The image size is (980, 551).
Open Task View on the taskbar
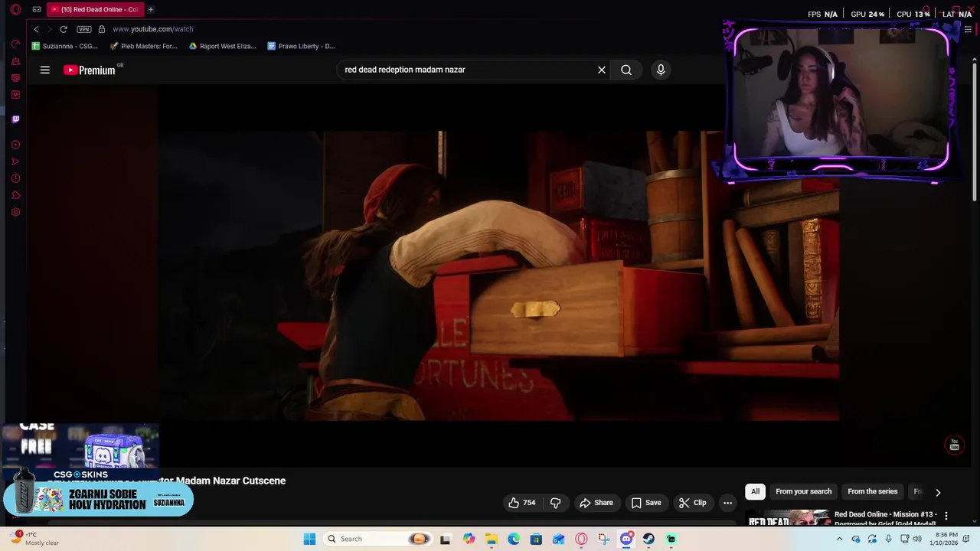click(445, 539)
